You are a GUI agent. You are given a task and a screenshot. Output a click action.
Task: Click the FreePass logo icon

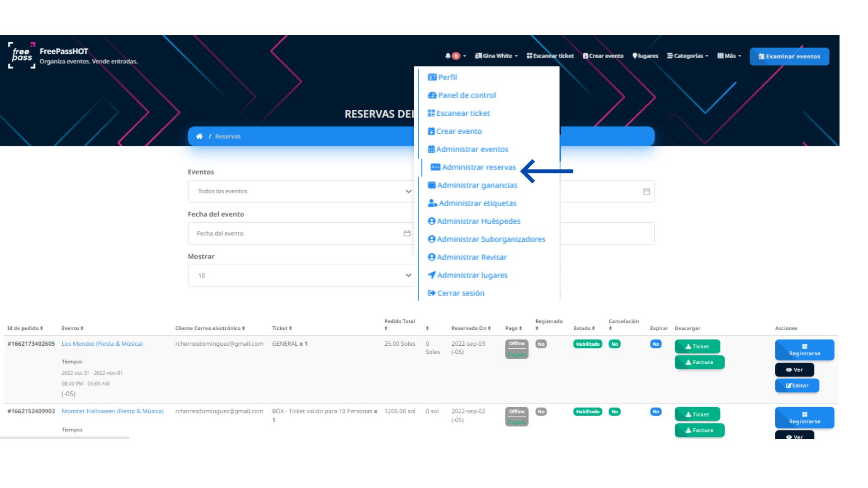click(21, 56)
